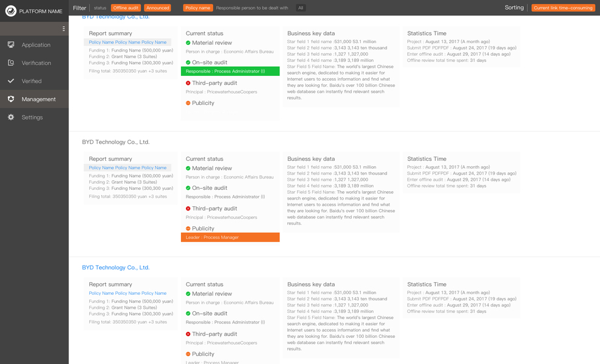Image resolution: width=600 pixels, height=364 pixels.
Task: Toggle the Policy name filter tag
Action: click(x=198, y=8)
